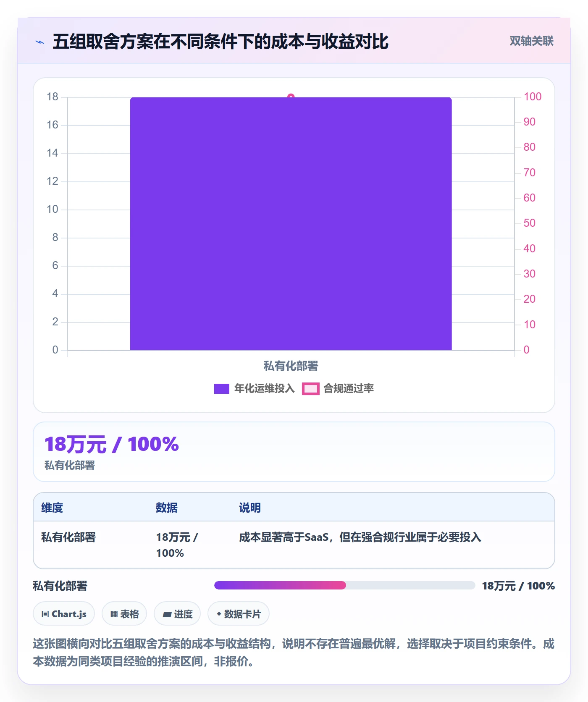Click the 私有化部署 label under card value

(70, 465)
